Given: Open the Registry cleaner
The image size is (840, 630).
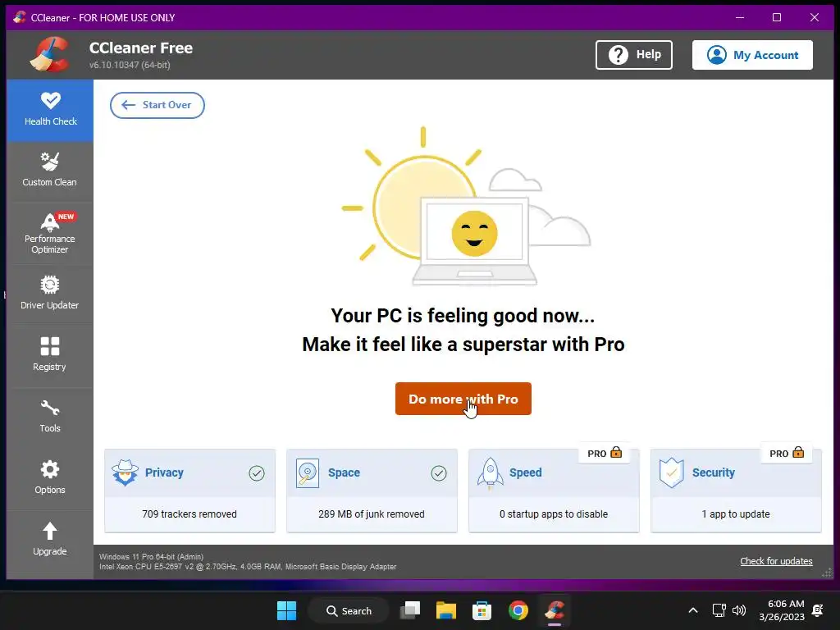Looking at the screenshot, I should coord(50,356).
